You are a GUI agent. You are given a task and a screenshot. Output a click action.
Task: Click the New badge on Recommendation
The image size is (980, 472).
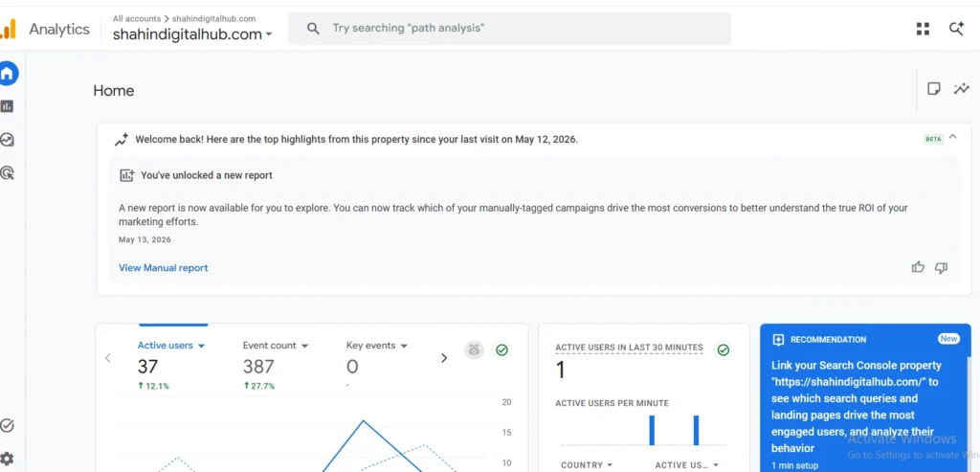[x=948, y=339]
